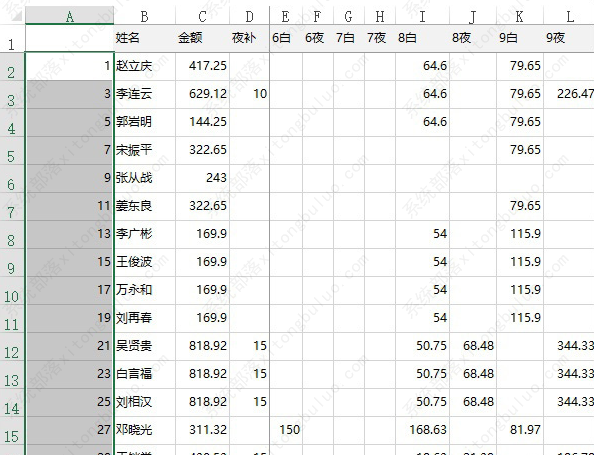Select cell containing 赵立庆
594x455 pixels.
pos(144,66)
